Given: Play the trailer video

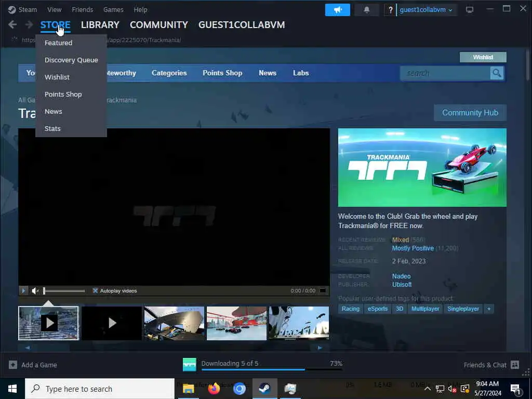Looking at the screenshot, I should tap(23, 290).
